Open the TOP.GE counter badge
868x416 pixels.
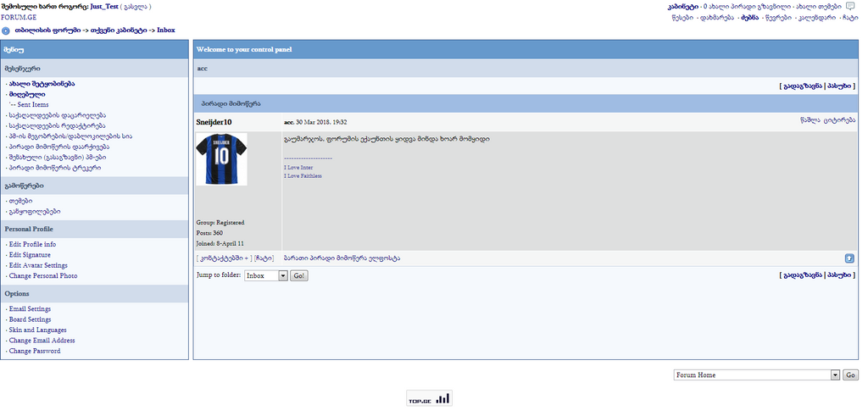(x=430, y=398)
